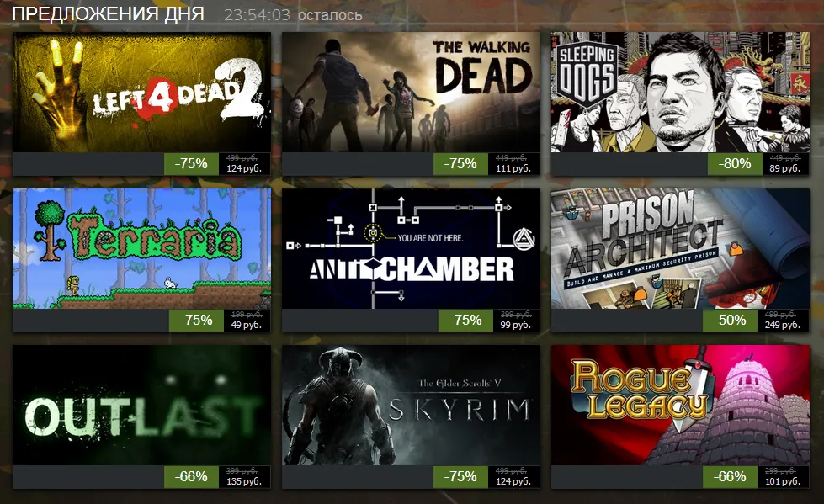Click the 23:54:03 countdown timer
This screenshot has width=824, height=504.
[257, 14]
